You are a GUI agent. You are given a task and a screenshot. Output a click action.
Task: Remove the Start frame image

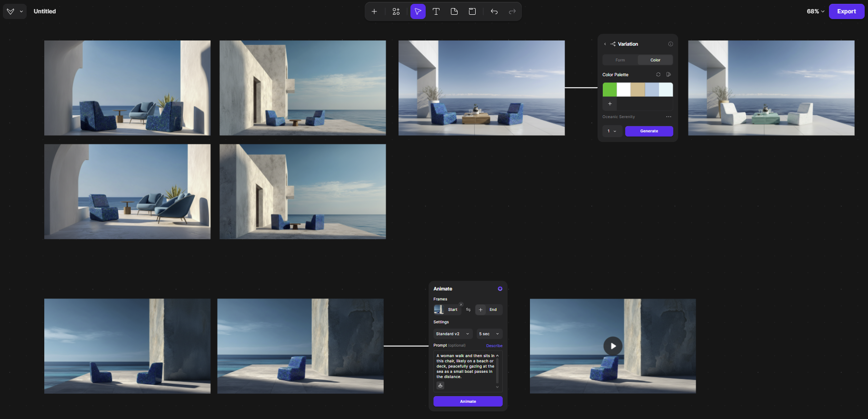pos(461,305)
